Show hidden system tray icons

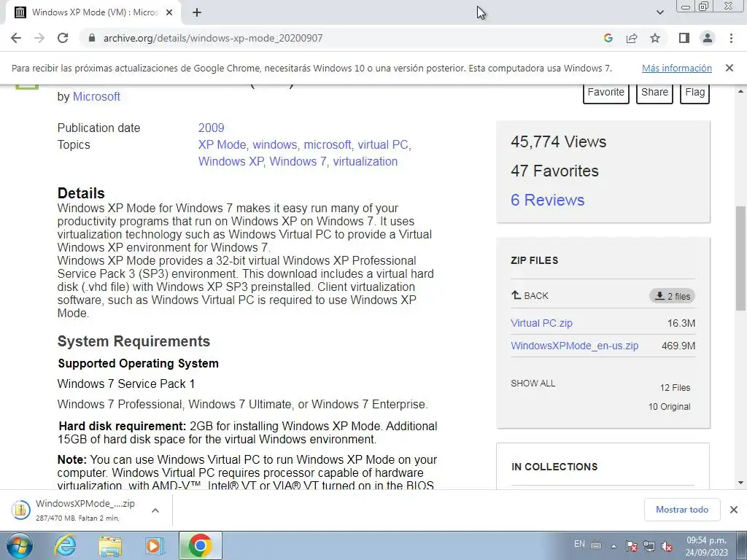tap(614, 546)
